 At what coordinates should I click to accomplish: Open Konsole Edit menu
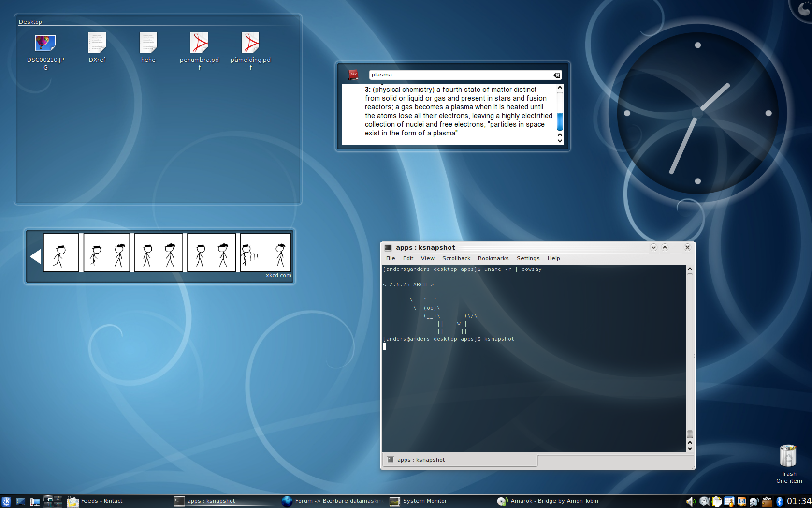408,258
